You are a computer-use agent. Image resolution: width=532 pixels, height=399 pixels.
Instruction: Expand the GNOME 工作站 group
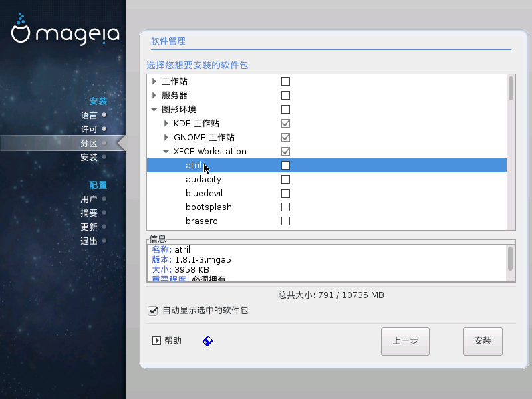click(166, 138)
